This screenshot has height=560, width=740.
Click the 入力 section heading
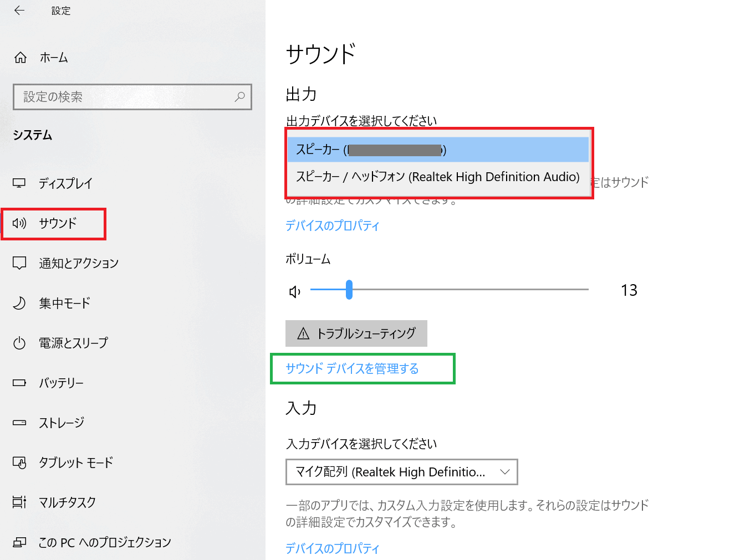pyautogui.click(x=301, y=408)
